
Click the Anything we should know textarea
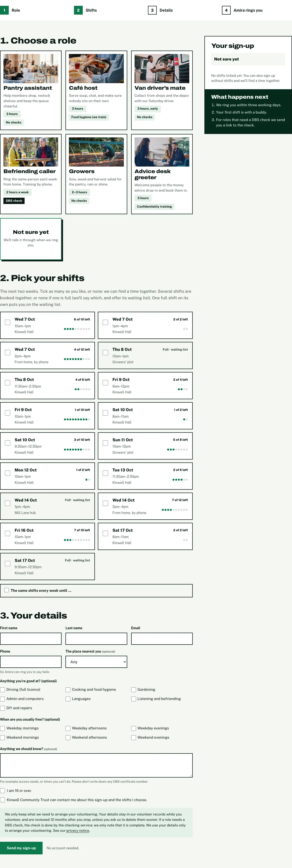(96, 765)
